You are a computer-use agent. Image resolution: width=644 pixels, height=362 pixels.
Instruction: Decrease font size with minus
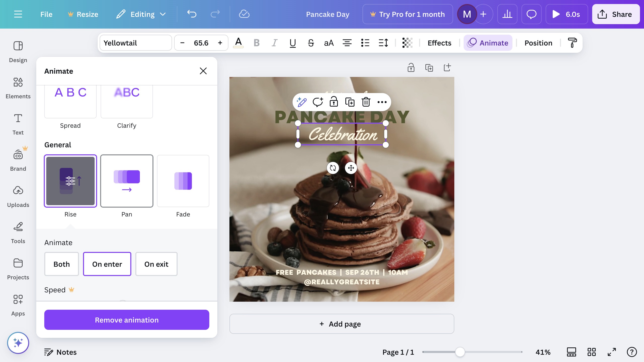point(182,43)
